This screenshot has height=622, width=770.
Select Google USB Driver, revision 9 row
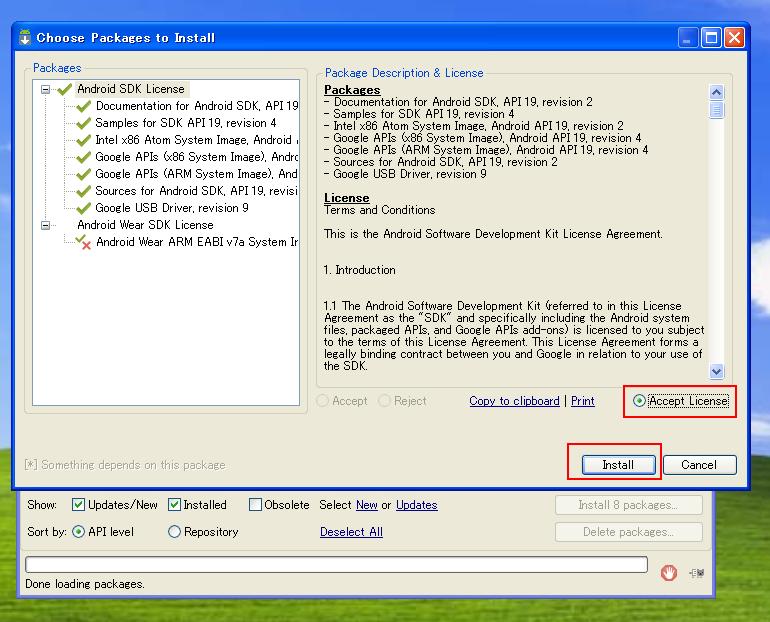(172, 208)
